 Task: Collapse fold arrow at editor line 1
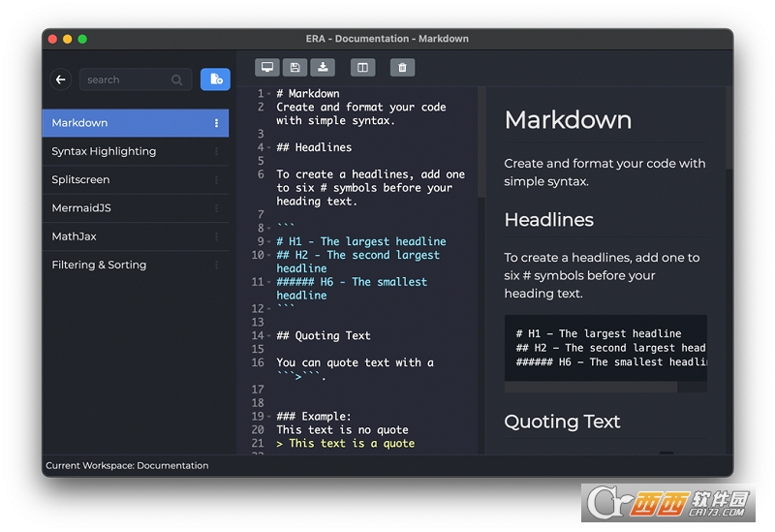(269, 94)
